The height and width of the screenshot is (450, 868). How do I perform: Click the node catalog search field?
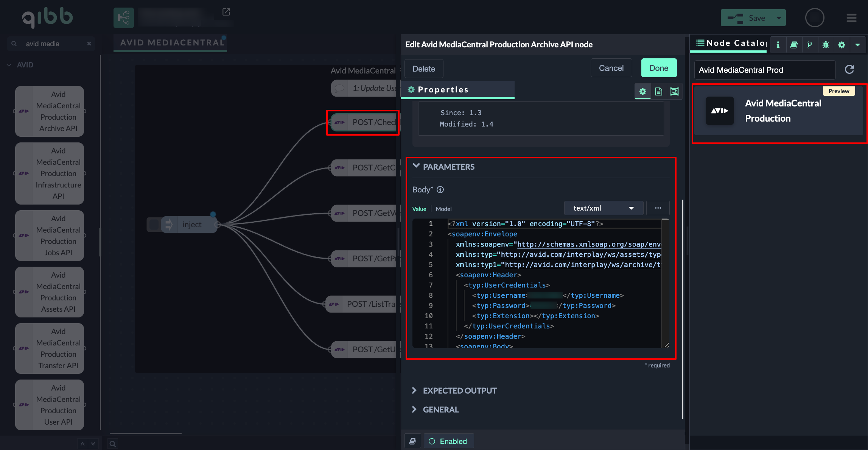coord(764,70)
